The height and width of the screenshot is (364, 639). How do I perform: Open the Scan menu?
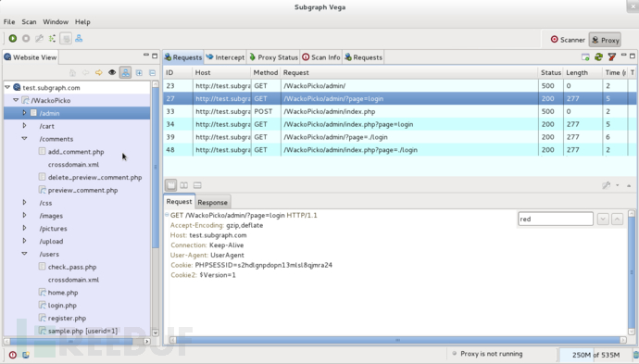tap(29, 22)
